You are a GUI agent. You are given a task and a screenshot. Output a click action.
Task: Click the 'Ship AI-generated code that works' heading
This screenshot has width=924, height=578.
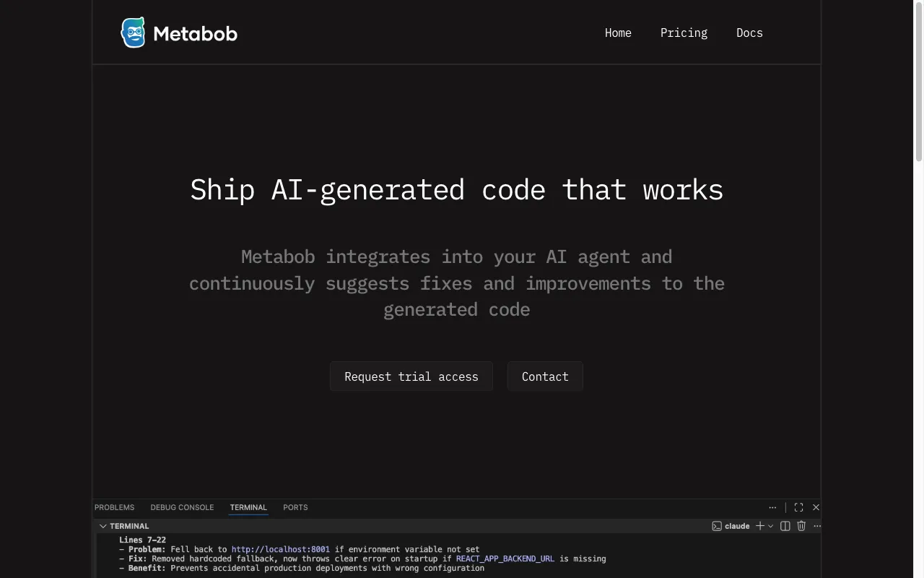tap(457, 190)
